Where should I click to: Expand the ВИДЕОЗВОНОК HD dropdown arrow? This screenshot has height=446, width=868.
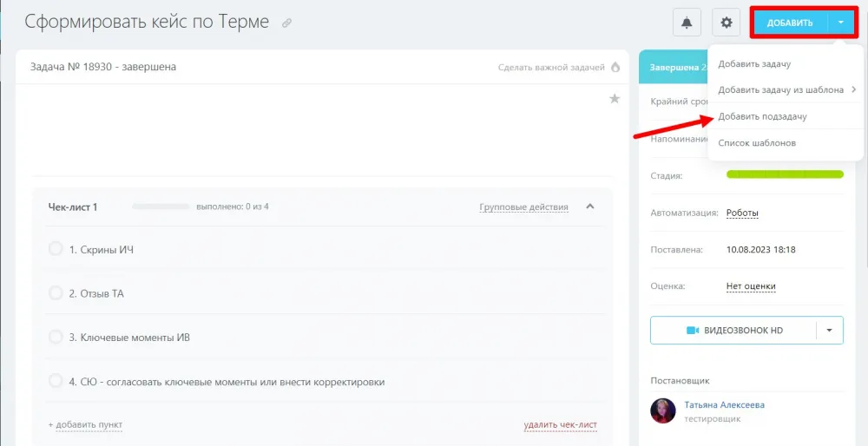tap(829, 331)
